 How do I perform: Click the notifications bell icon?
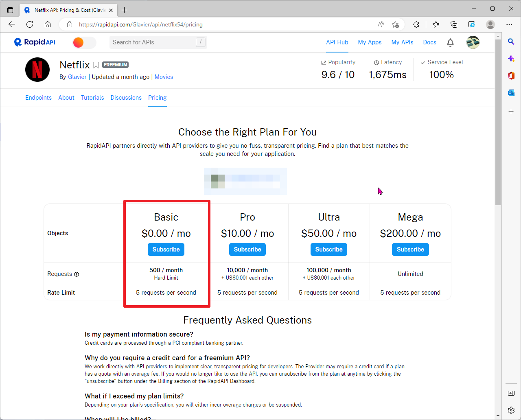click(x=450, y=42)
